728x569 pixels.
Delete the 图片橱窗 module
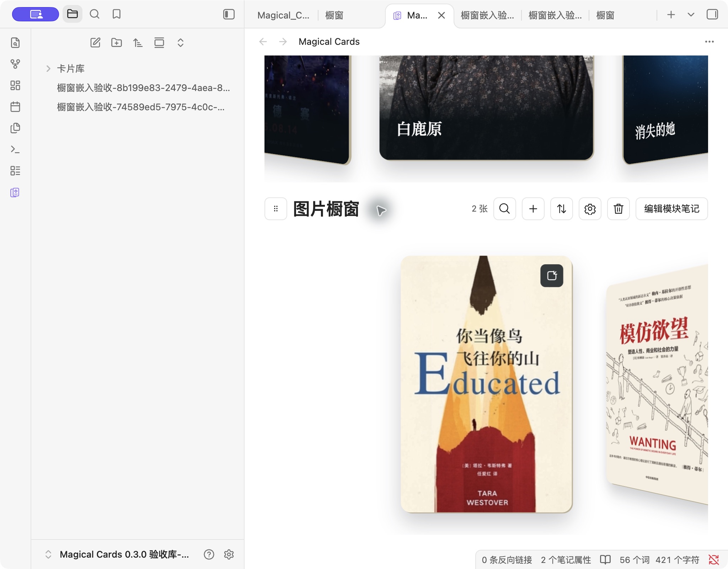pos(619,209)
